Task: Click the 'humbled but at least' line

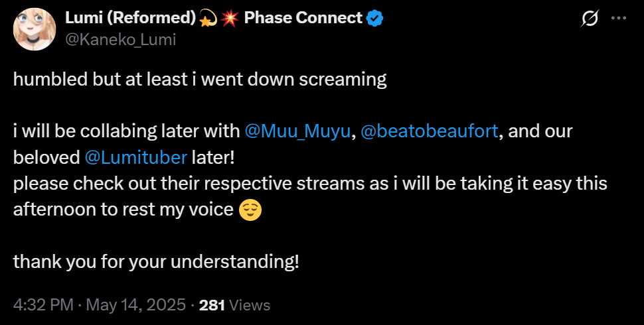Action: (x=199, y=80)
